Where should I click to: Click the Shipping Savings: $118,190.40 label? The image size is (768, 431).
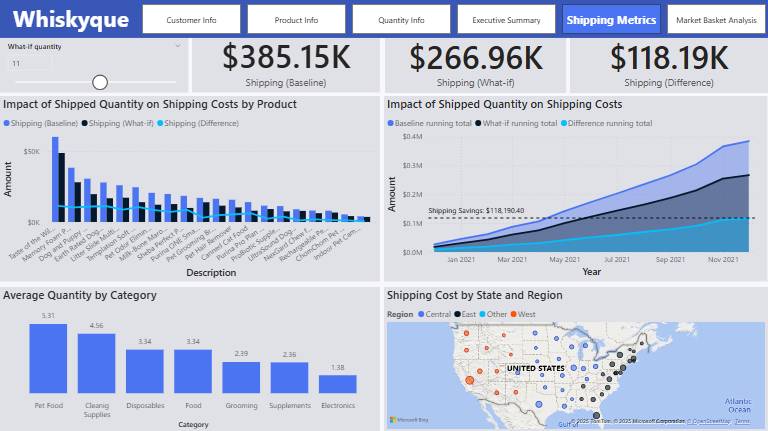click(476, 211)
